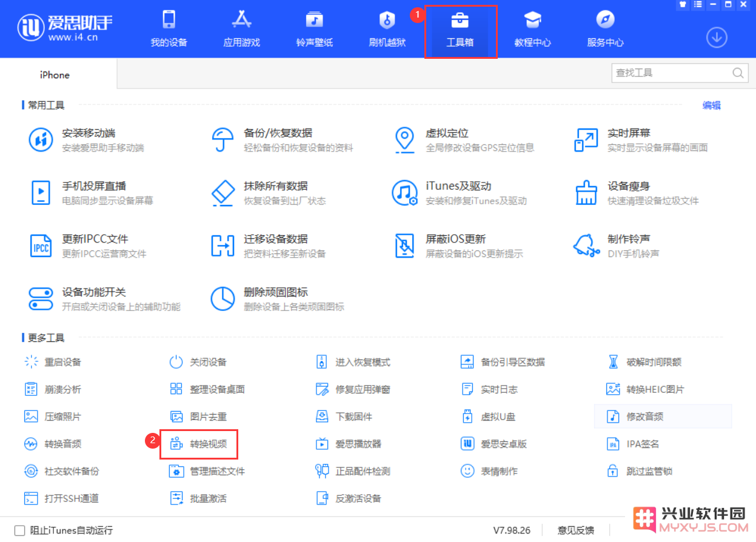
Task: Open 教程中心 section
Action: click(x=532, y=29)
